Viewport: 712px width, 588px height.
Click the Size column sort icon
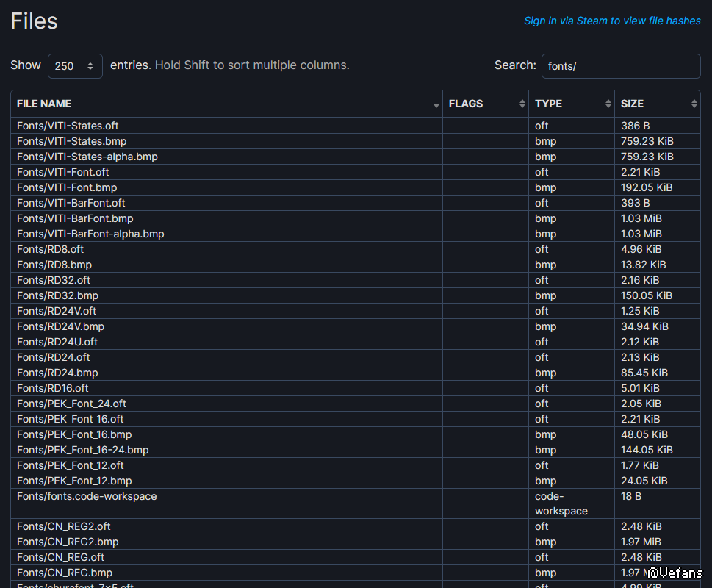(694, 104)
